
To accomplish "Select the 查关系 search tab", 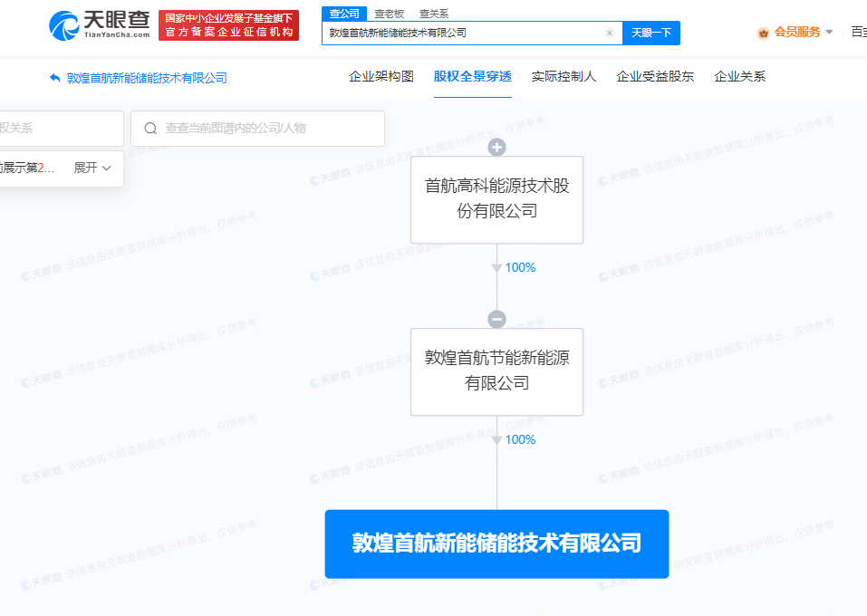I will pos(434,14).
